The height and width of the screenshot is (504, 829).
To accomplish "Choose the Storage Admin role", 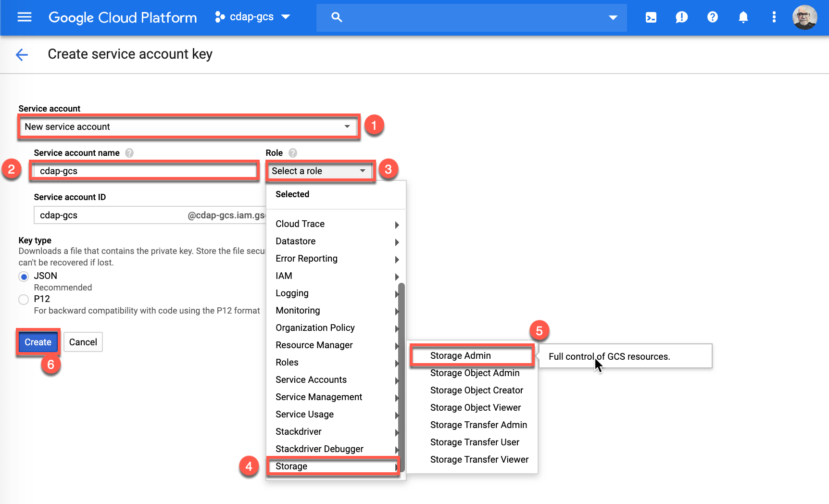I will pos(472,356).
